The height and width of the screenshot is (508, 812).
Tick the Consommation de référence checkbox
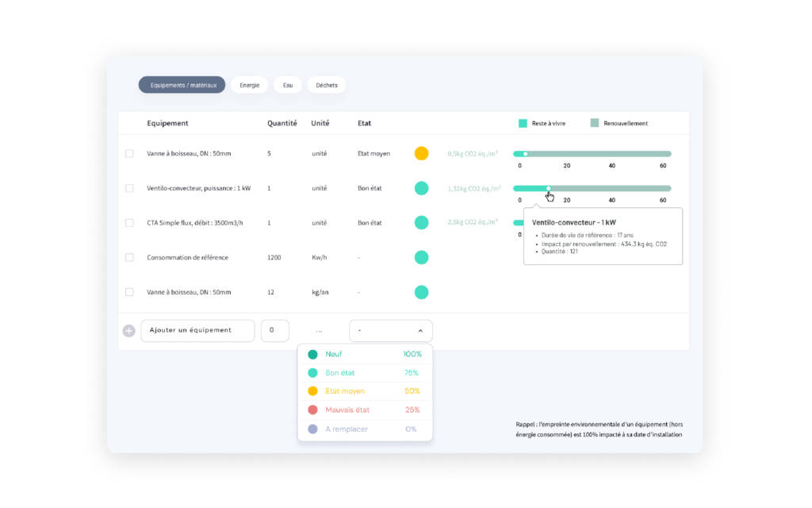pos(129,258)
